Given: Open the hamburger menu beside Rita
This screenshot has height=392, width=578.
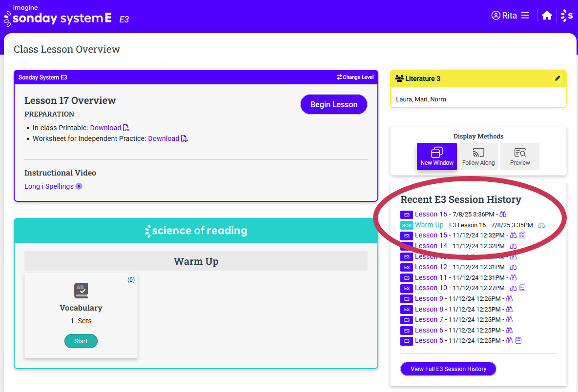Looking at the screenshot, I should [x=525, y=15].
